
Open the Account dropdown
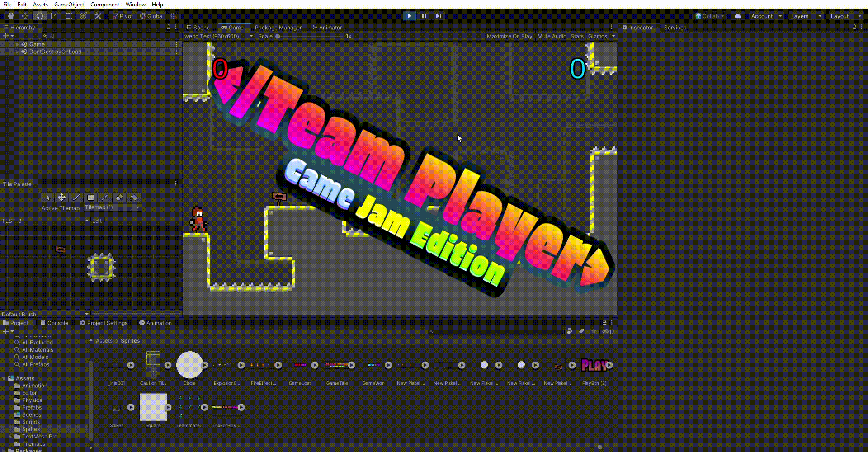pyautogui.click(x=766, y=16)
